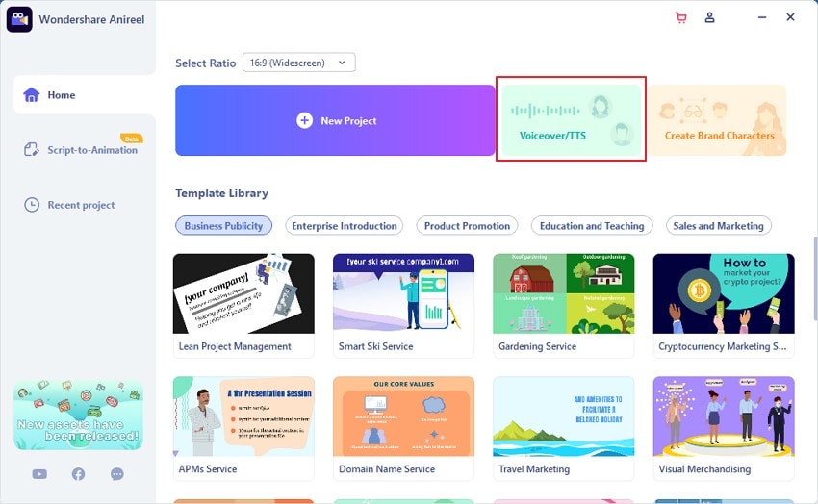This screenshot has width=818, height=504.
Task: Open Create Brand Characters
Action: [x=717, y=120]
